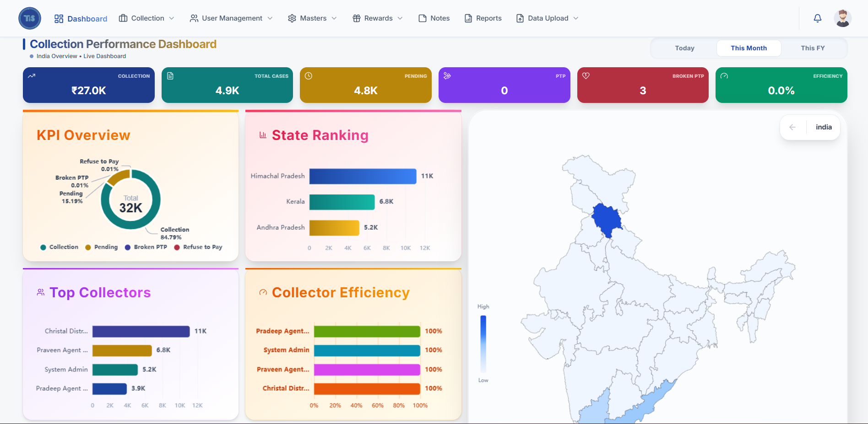Select the This Month tab
This screenshot has width=868, height=424.
(x=749, y=48)
